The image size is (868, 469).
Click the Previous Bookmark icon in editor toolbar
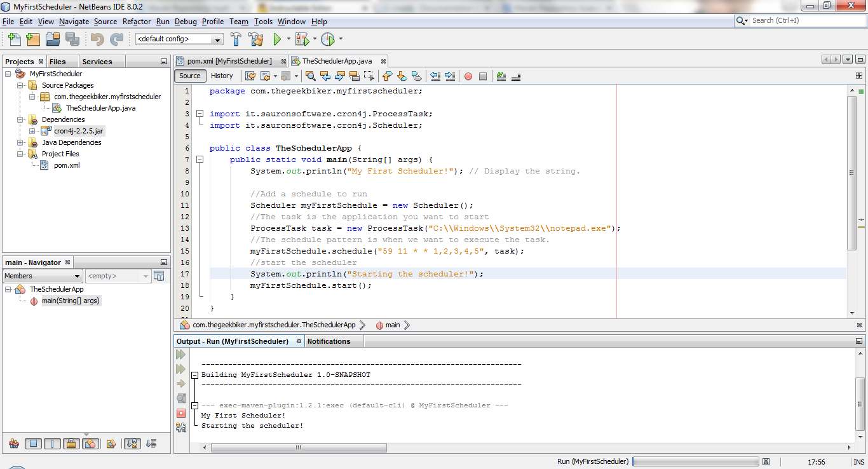387,76
